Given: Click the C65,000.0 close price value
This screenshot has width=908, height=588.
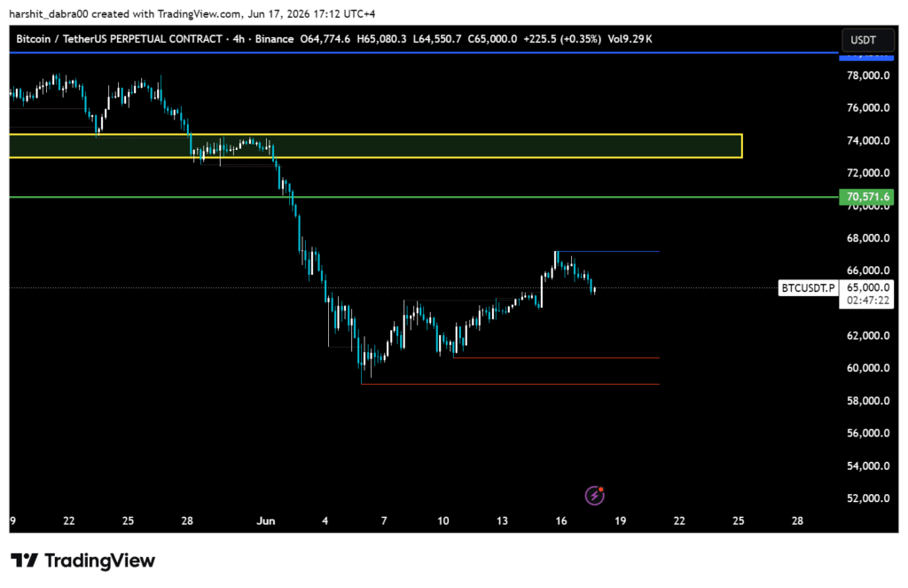Looking at the screenshot, I should point(492,39).
